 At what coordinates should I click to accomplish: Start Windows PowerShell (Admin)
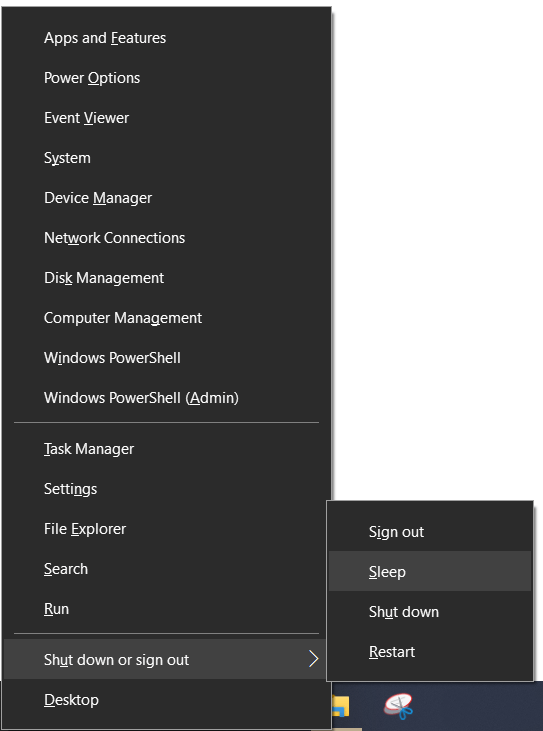166,398
